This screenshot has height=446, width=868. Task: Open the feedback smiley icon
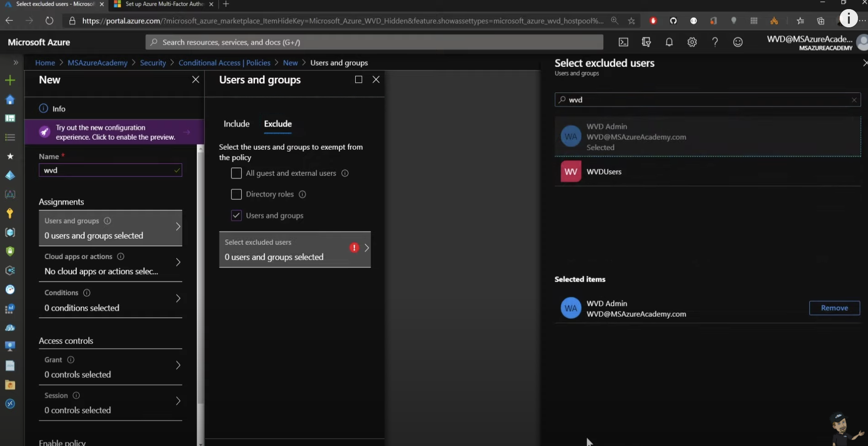737,42
